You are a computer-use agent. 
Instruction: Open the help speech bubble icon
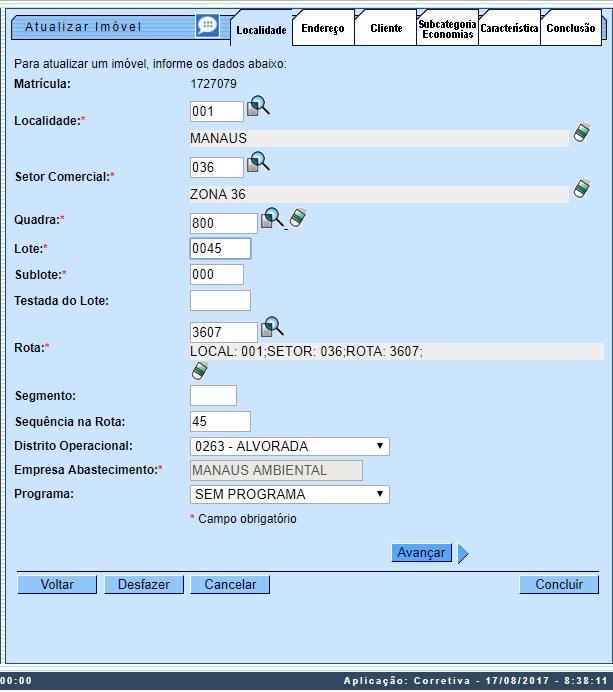tap(207, 26)
